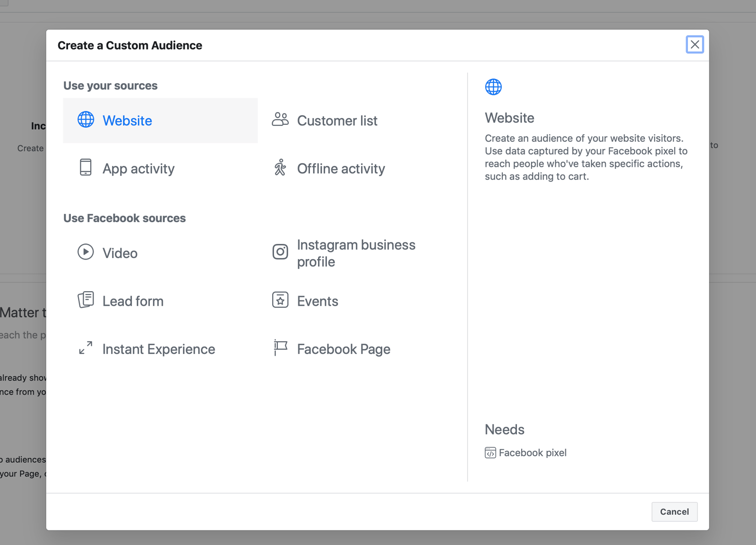The height and width of the screenshot is (545, 756).
Task: Choose the Lead form document icon
Action: pos(86,300)
